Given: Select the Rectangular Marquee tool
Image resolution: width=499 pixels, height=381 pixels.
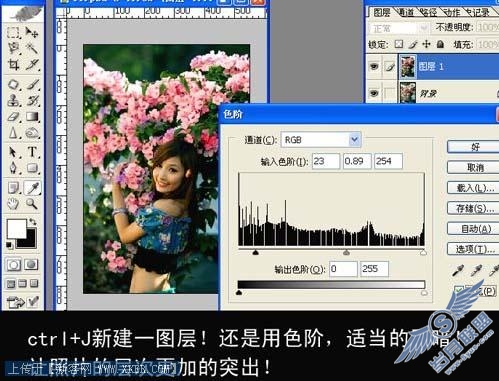Looking at the screenshot, I should (13, 33).
